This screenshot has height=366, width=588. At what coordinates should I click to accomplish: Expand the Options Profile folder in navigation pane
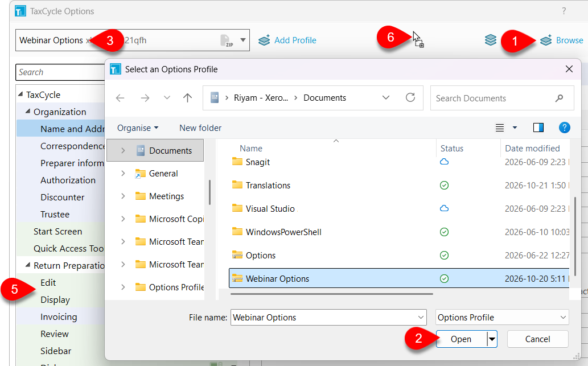(x=123, y=287)
